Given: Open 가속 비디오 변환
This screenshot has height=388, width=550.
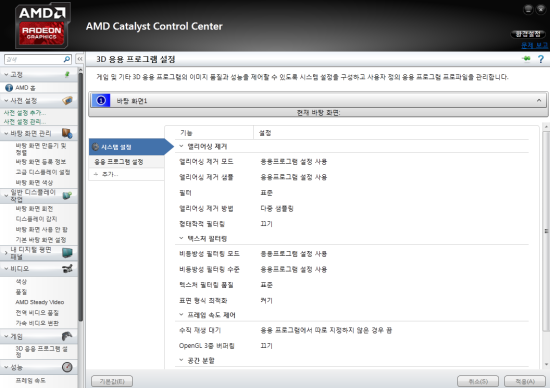Looking at the screenshot, I should tap(37, 323).
